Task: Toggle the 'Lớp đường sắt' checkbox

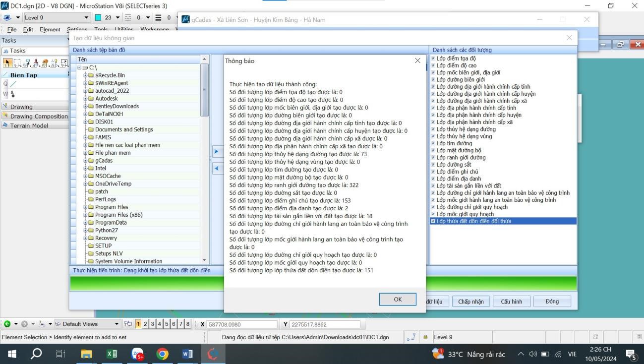Action: (433, 165)
